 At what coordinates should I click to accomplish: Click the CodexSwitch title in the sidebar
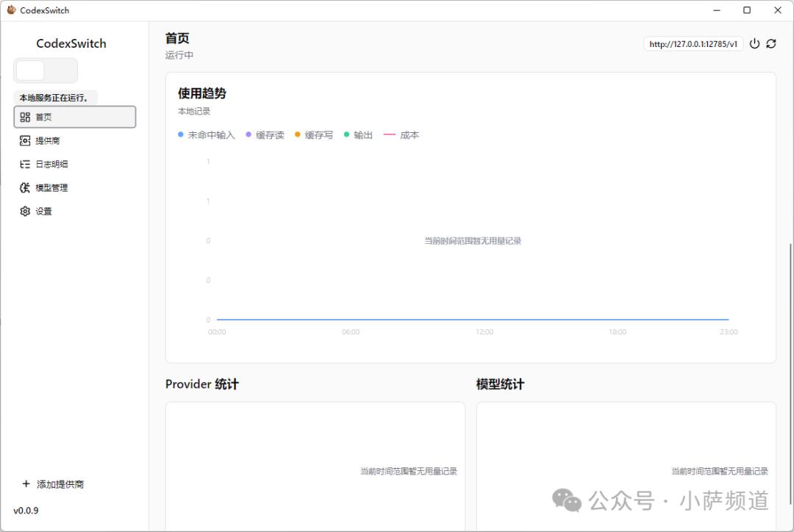click(x=71, y=43)
